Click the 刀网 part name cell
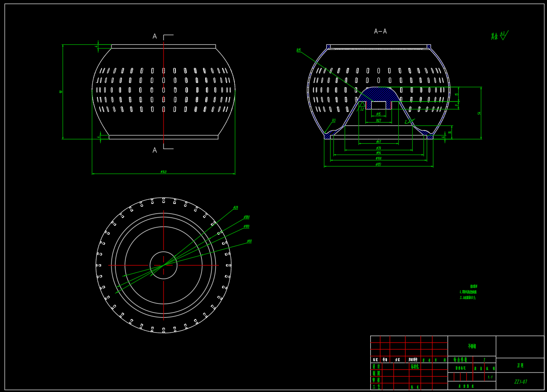Screen dimensions: 547x392 (x=520, y=365)
